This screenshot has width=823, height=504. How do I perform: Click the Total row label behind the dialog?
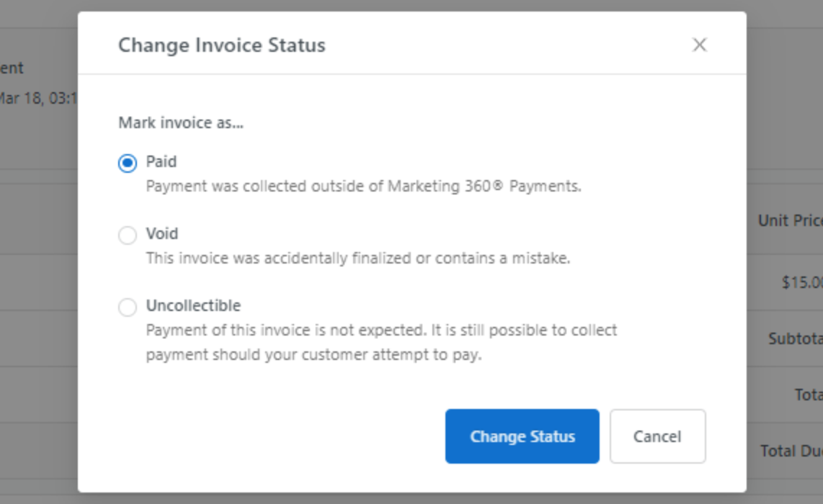coord(808,395)
